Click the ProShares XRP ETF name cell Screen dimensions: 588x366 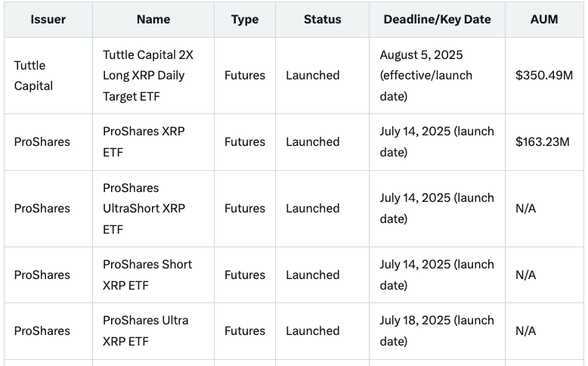click(144, 141)
